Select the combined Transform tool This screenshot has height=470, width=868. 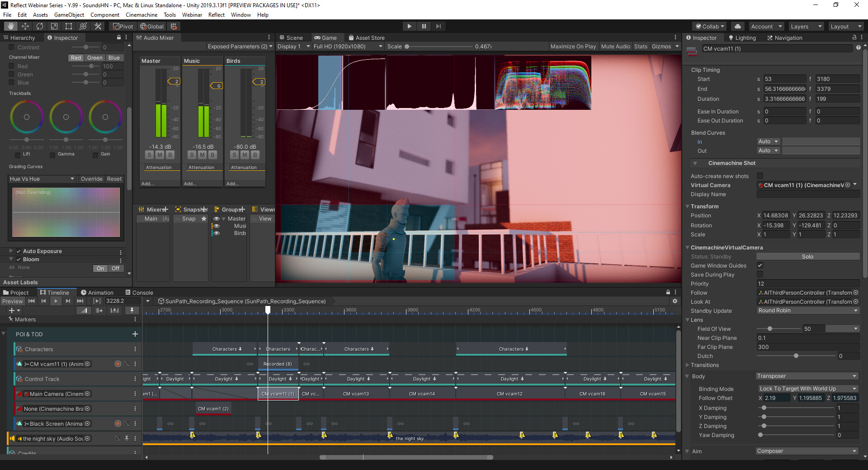(x=83, y=26)
